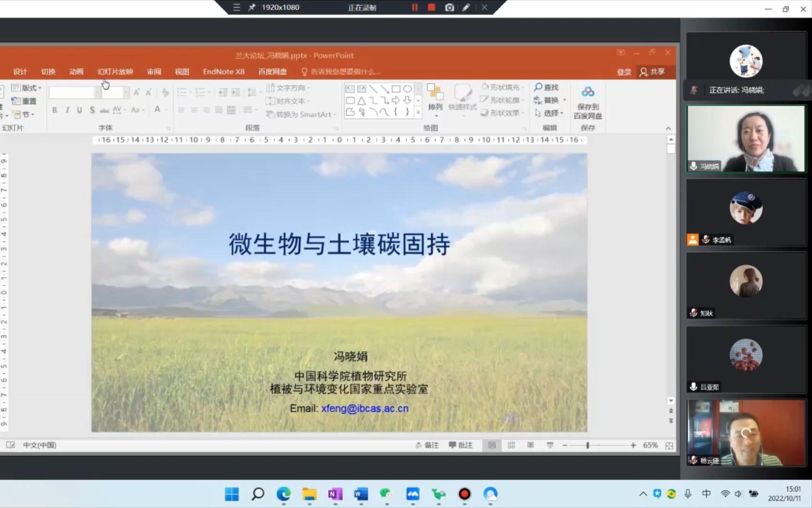The height and width of the screenshot is (508, 812).
Task: Pin the recorder toolbar
Action: (252, 8)
